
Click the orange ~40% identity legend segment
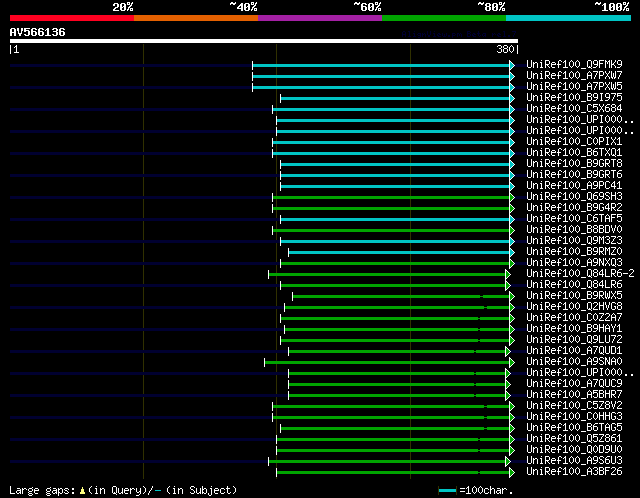tap(196, 18)
